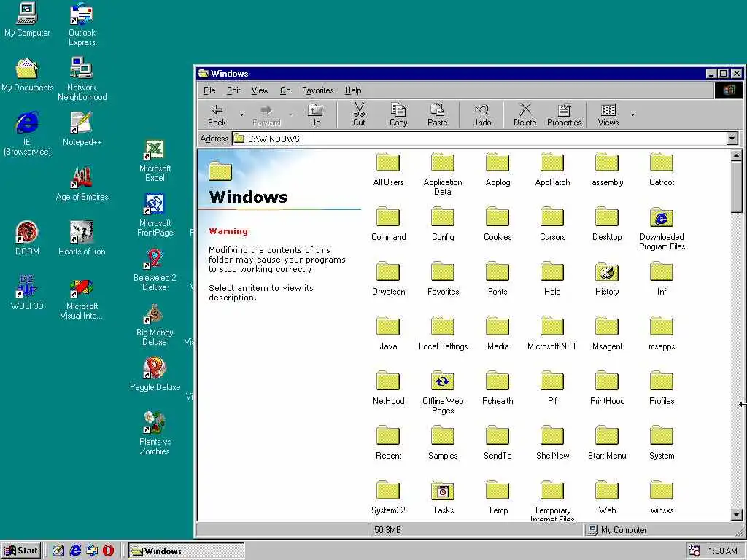This screenshot has height=560, width=747.
Task: Select the Start Menu folder
Action: (607, 443)
